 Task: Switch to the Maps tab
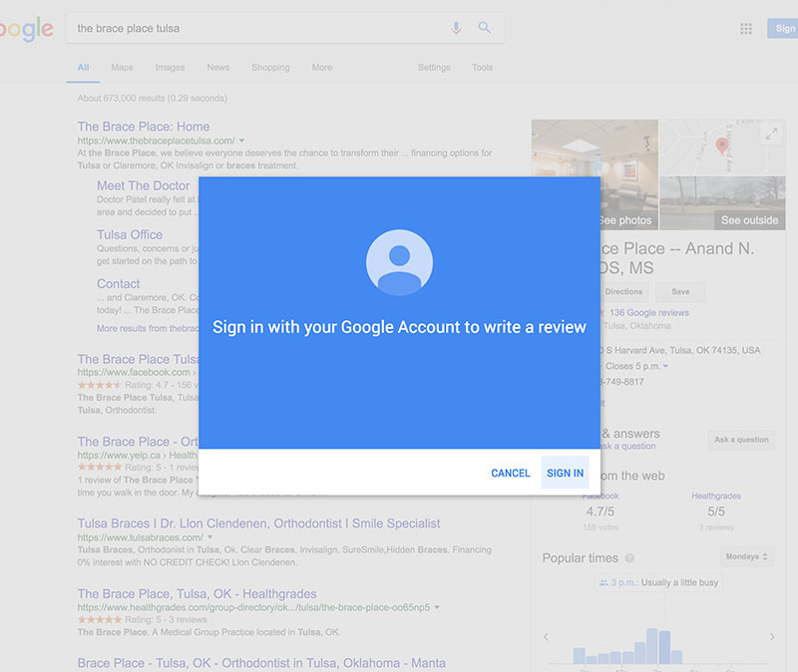[x=122, y=68]
